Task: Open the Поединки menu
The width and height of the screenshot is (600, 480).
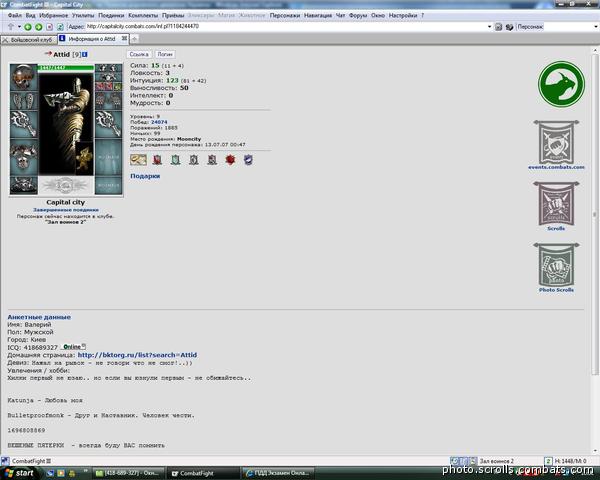Action: click(x=111, y=16)
